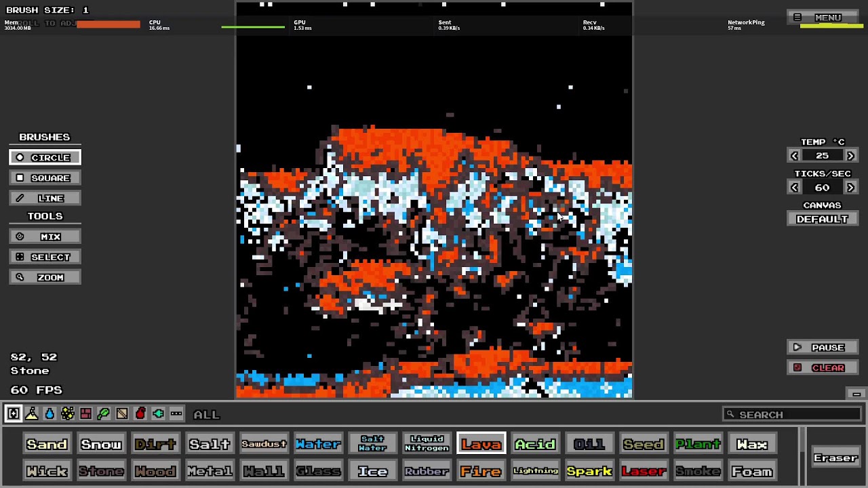
Task: Select the Snow element
Action: tap(101, 444)
